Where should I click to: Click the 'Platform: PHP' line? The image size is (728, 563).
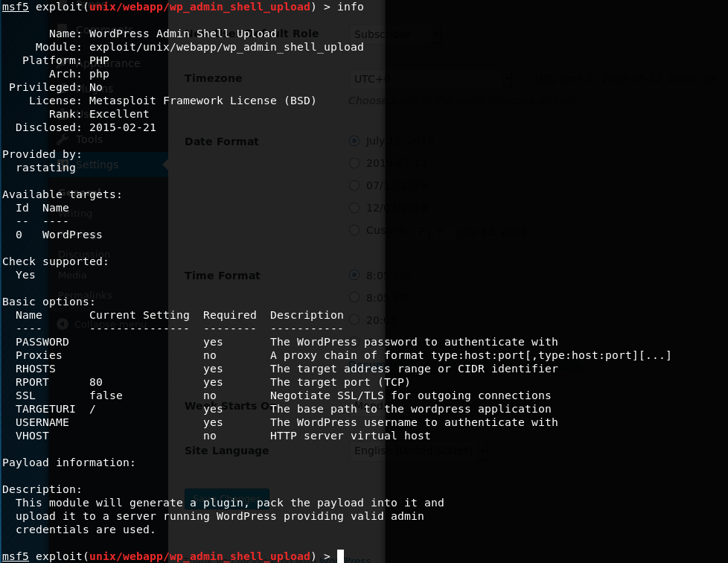click(66, 61)
